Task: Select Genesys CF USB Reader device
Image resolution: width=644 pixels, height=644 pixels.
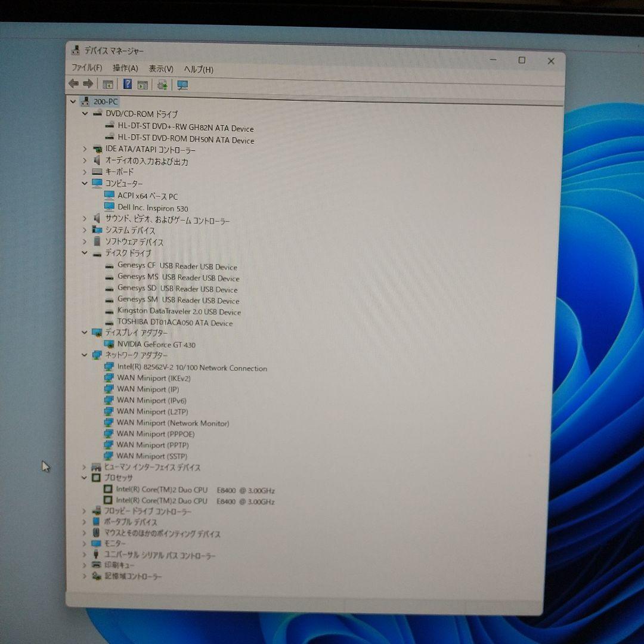Action: (178, 266)
